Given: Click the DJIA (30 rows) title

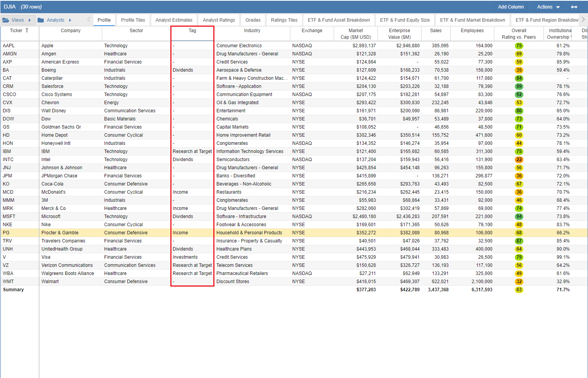Looking at the screenshot, I should (x=23, y=7).
